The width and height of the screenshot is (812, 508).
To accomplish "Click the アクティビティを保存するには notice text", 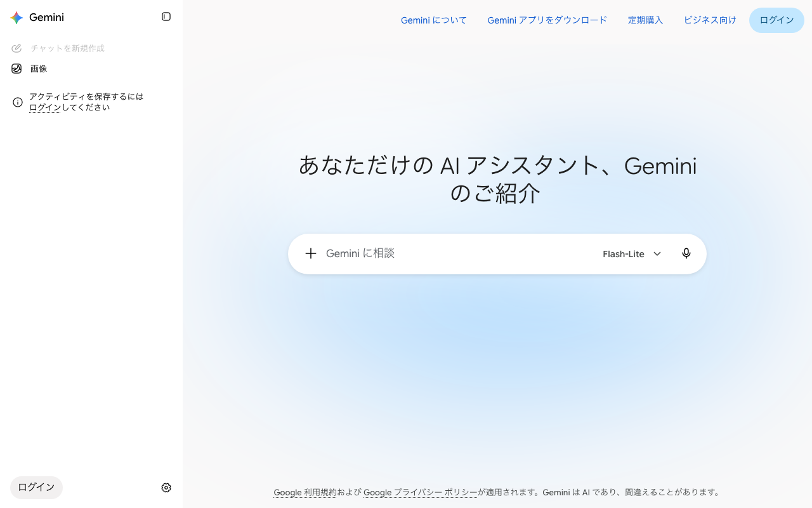I will 86,102.
